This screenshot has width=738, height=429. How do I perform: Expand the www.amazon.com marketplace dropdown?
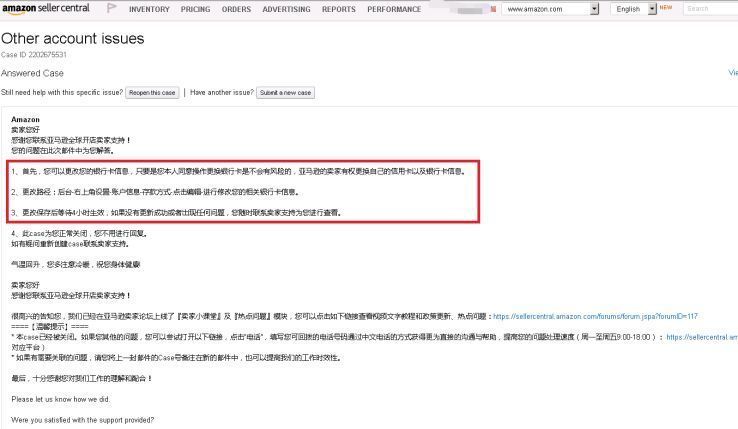(x=550, y=9)
